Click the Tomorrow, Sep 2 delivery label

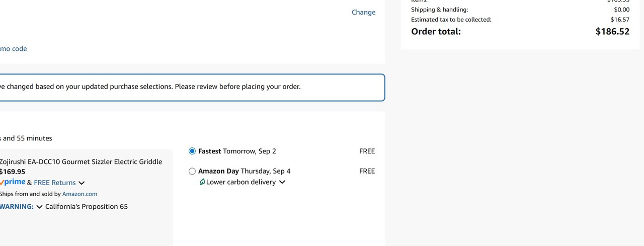click(250, 151)
